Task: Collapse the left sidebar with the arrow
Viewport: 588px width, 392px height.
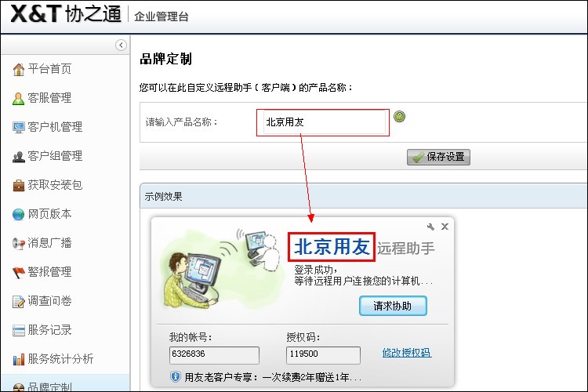Action: pos(121,45)
